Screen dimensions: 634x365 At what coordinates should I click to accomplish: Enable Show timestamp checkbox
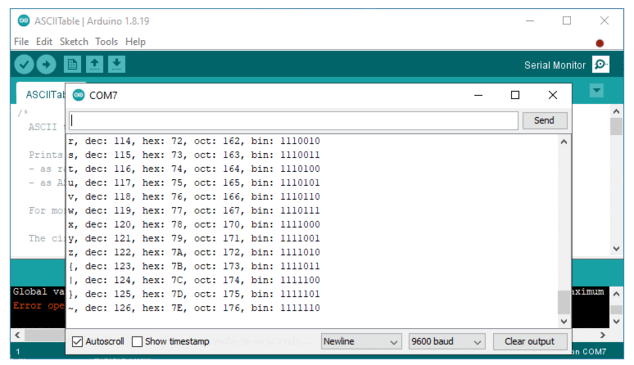pyautogui.click(x=137, y=342)
